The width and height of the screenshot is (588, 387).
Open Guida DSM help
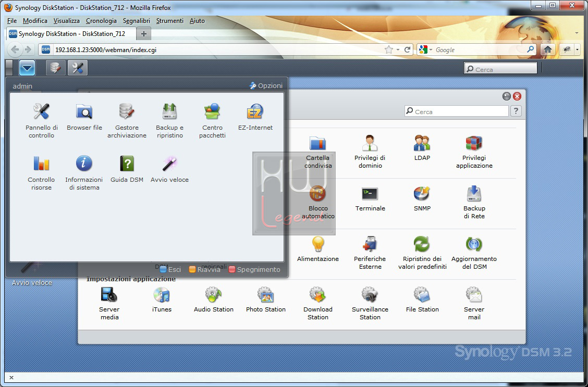(127, 169)
